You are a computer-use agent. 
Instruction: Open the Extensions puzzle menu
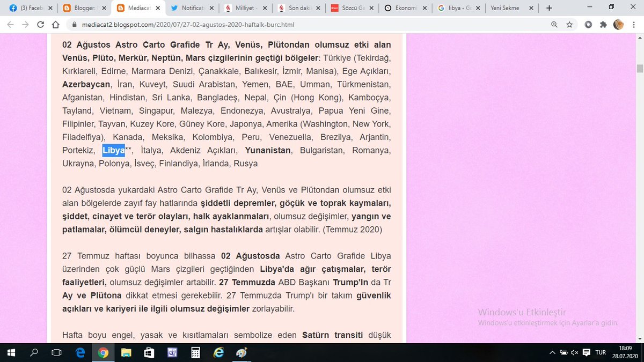coord(604,25)
